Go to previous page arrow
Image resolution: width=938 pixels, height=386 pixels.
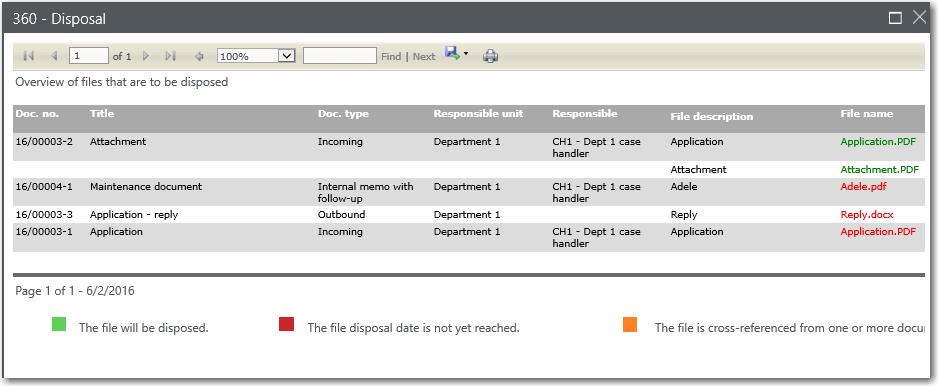[x=54, y=56]
